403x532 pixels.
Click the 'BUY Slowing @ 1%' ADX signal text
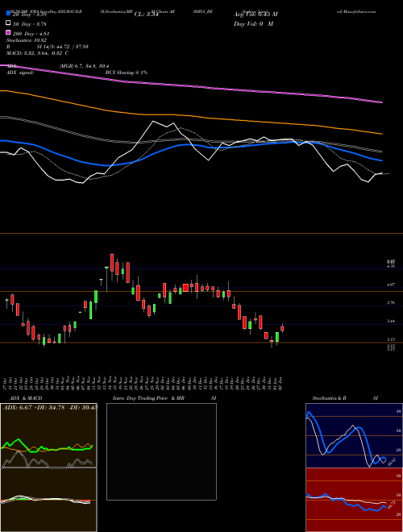pos(127,73)
